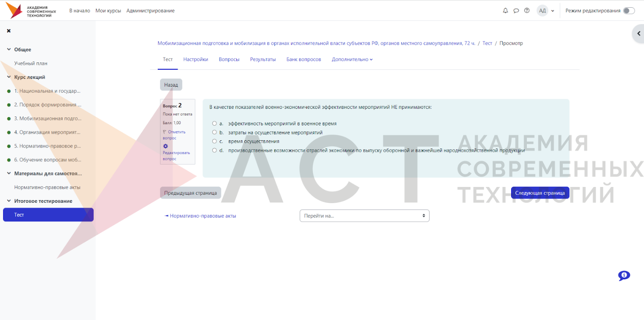644x320 pixels.
Task: Open Мои курсы in top menu
Action: pyautogui.click(x=108, y=11)
